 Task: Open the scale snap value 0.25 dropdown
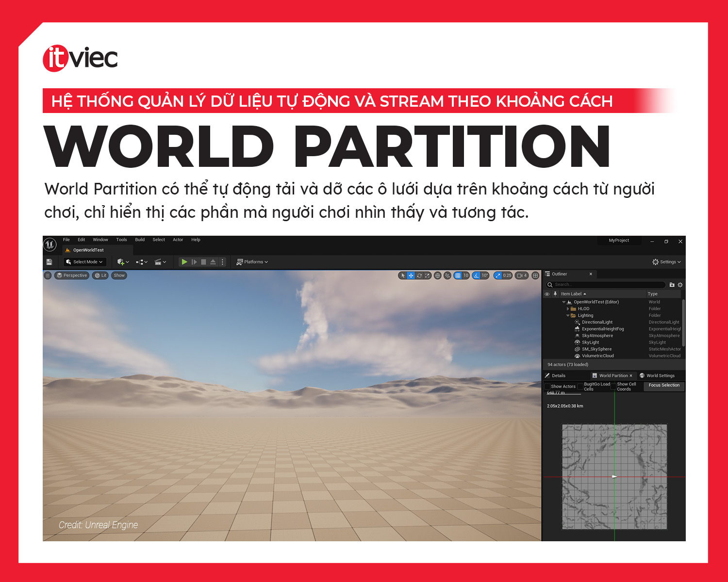tap(507, 275)
